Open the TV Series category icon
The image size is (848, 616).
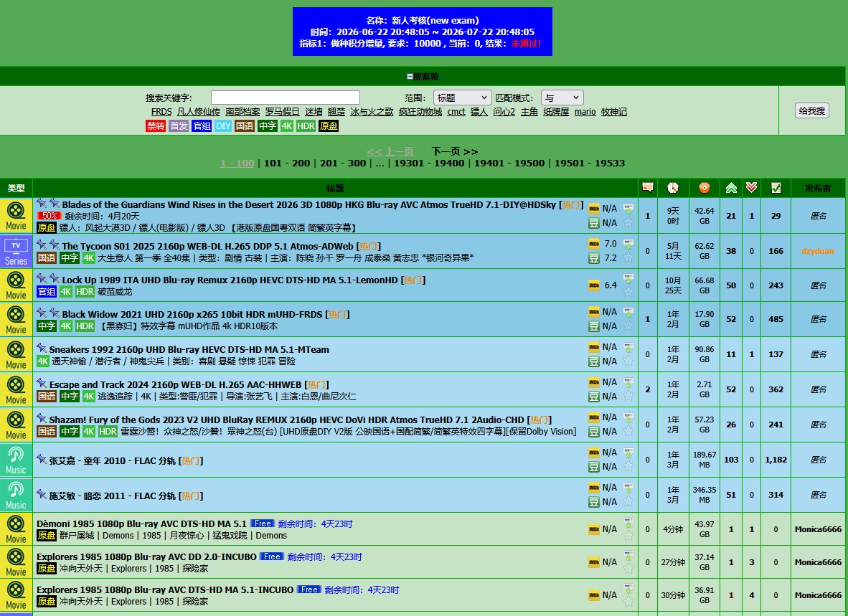(x=17, y=251)
